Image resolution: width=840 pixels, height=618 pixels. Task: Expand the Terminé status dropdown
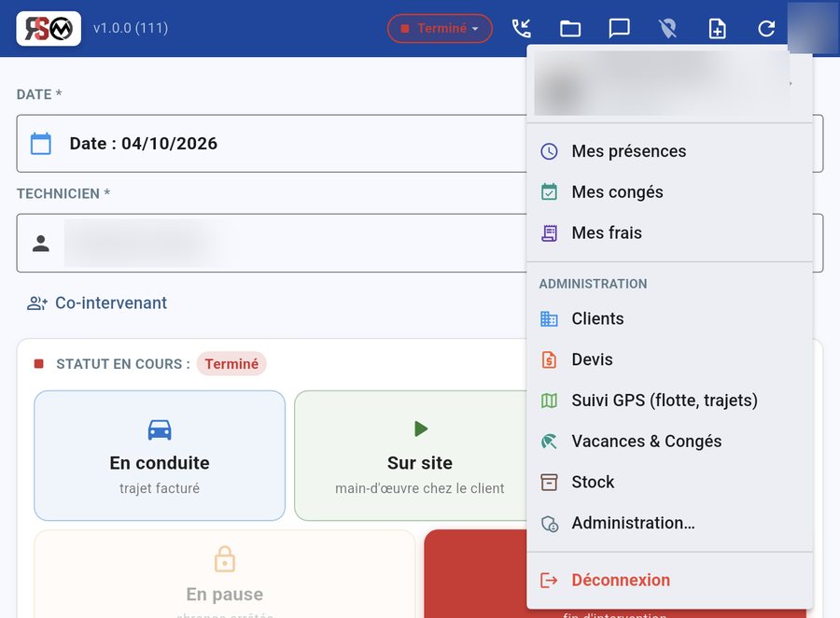click(440, 28)
